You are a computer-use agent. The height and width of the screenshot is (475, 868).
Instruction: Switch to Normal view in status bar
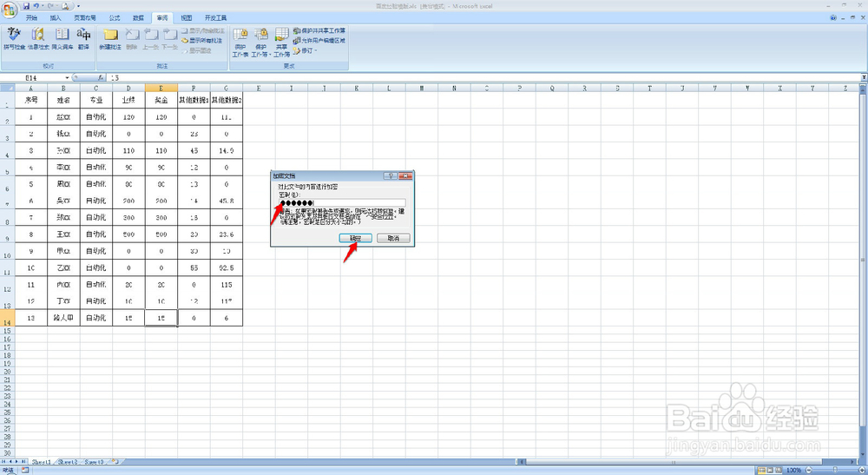762,470
